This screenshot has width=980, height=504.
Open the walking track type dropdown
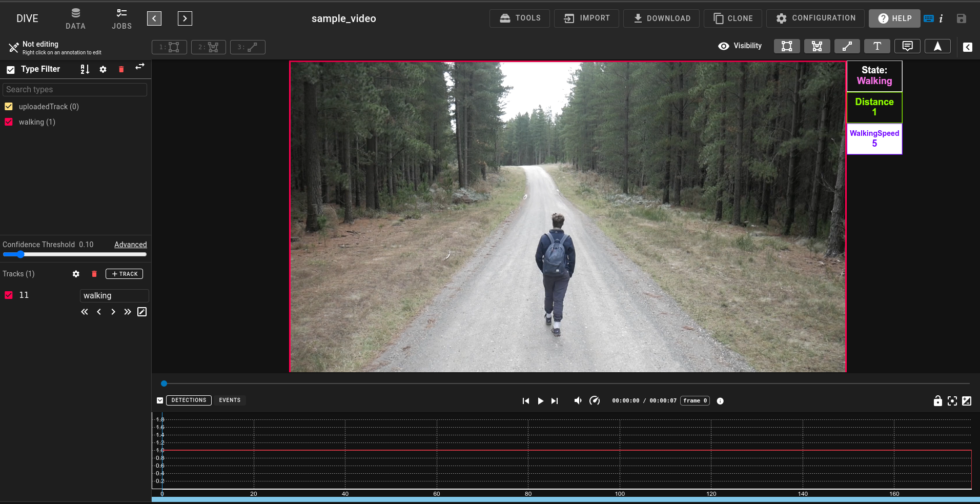(x=114, y=296)
